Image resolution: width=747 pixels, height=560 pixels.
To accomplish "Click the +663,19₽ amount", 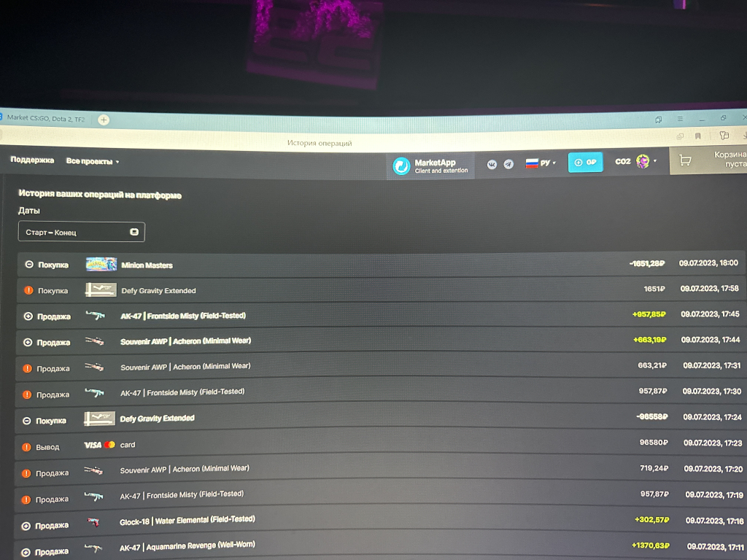I will pyautogui.click(x=649, y=340).
